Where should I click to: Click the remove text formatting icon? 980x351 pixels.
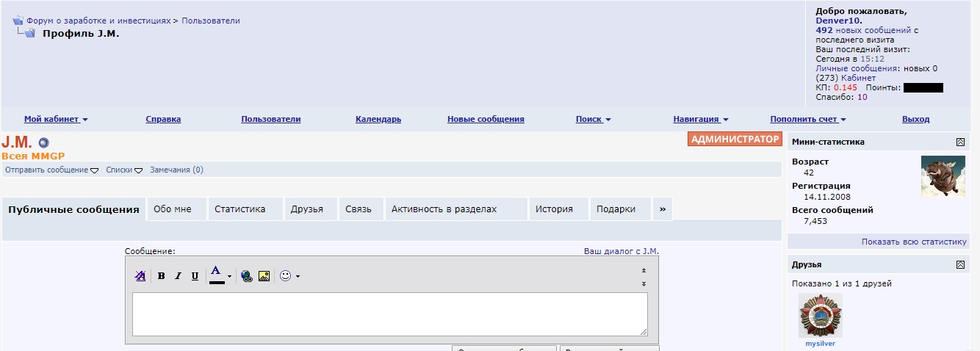[x=140, y=276]
